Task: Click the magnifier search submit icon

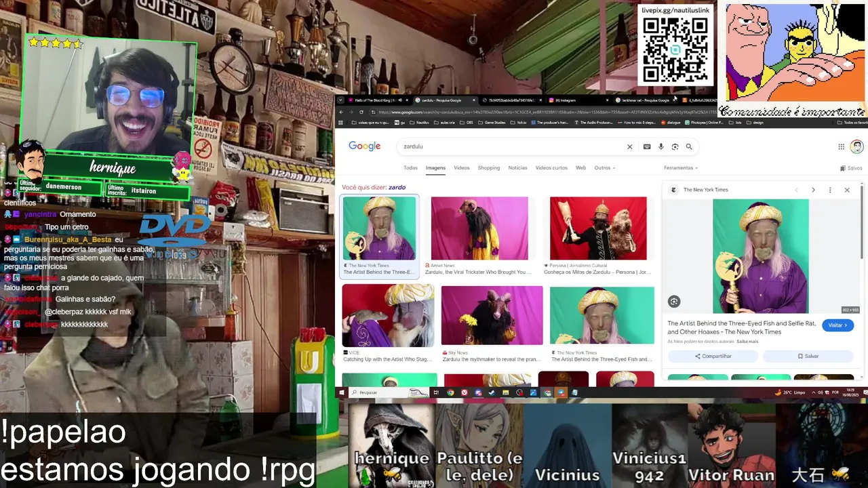Action: tap(689, 146)
